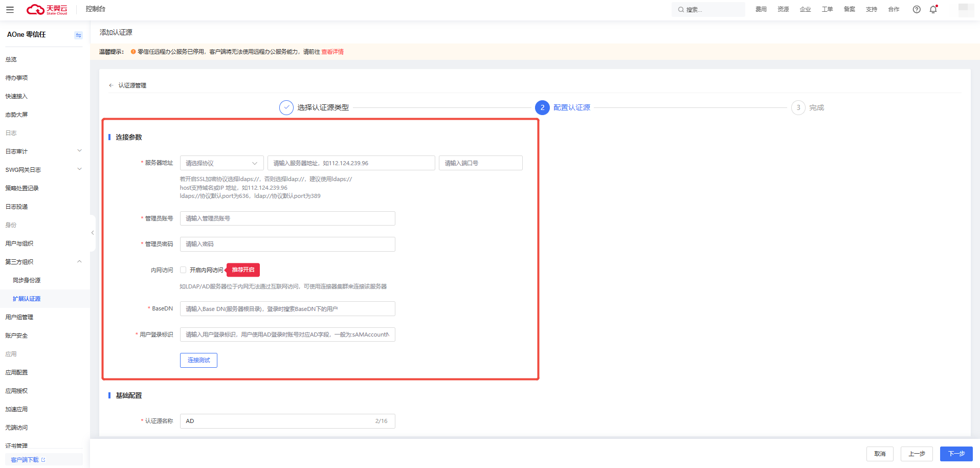980x468 pixels.
Task: Collapse the sidebar with the arrow handle
Action: (93, 233)
